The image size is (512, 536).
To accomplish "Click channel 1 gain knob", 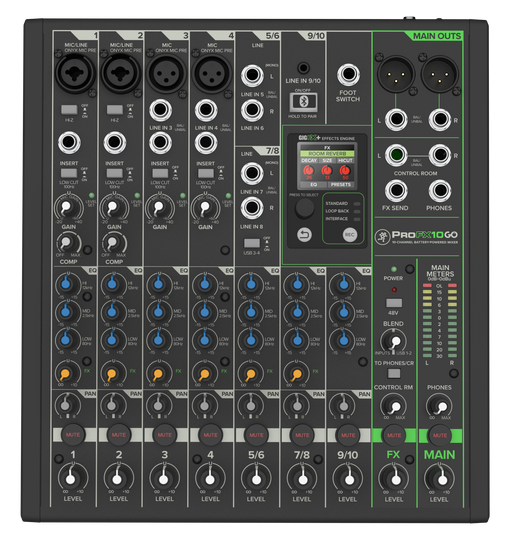I will 68,207.
